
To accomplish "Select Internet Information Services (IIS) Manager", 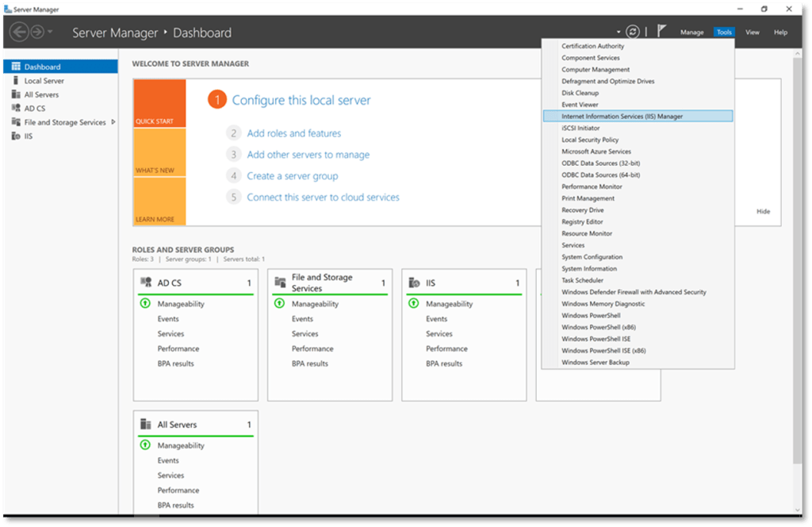I will [622, 117].
